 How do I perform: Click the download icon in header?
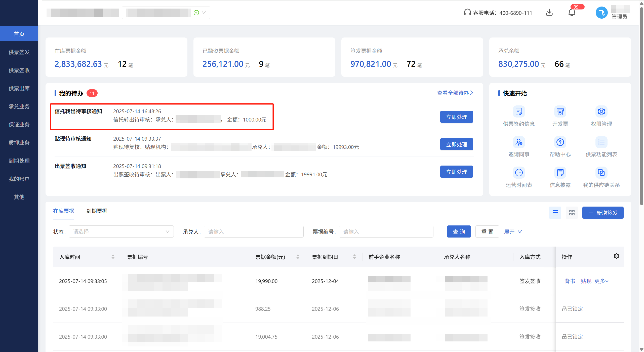[x=549, y=13]
